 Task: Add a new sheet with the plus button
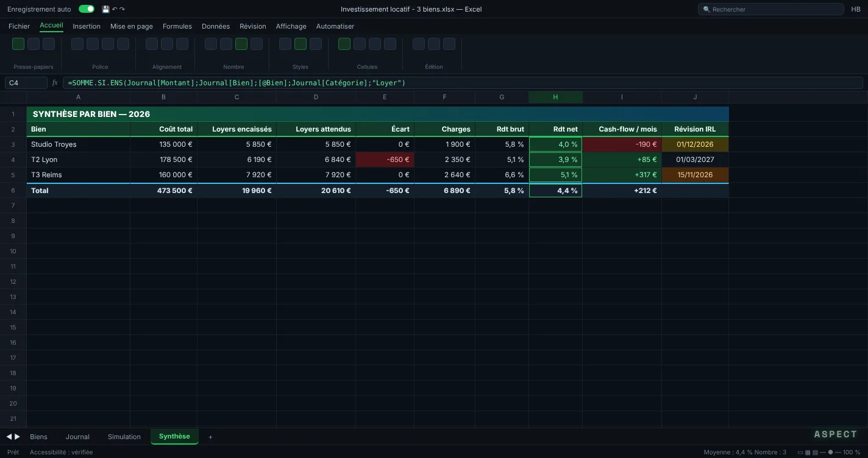point(211,437)
